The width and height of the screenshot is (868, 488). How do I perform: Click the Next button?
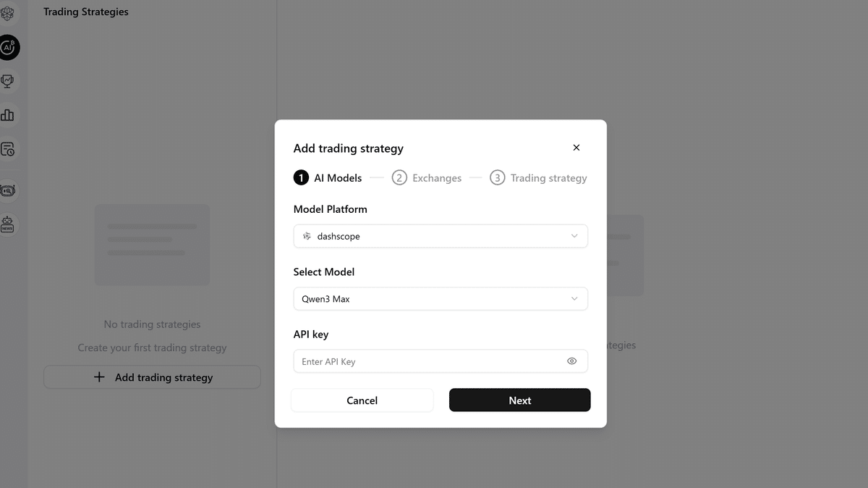(x=519, y=400)
